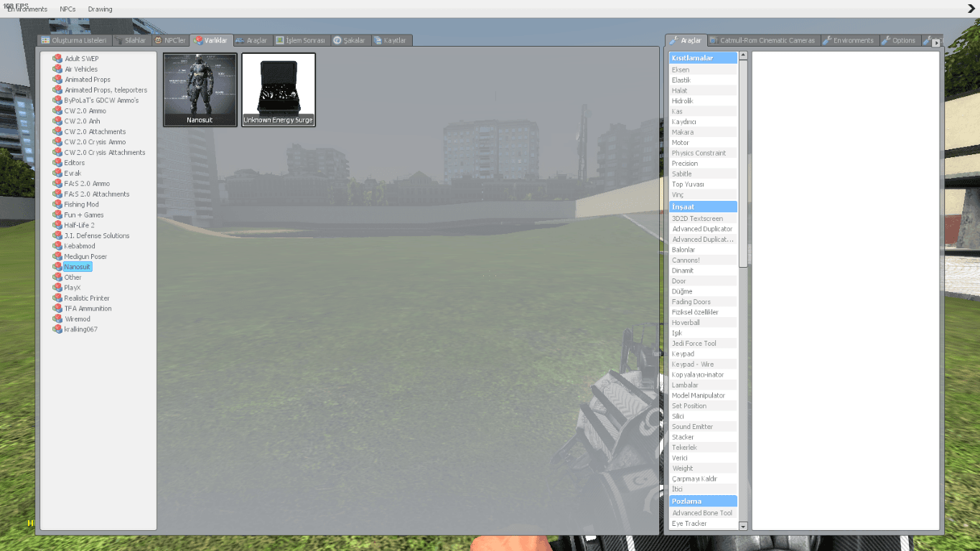
Task: Click the icon next to Half-Life 2
Action: point(57,225)
